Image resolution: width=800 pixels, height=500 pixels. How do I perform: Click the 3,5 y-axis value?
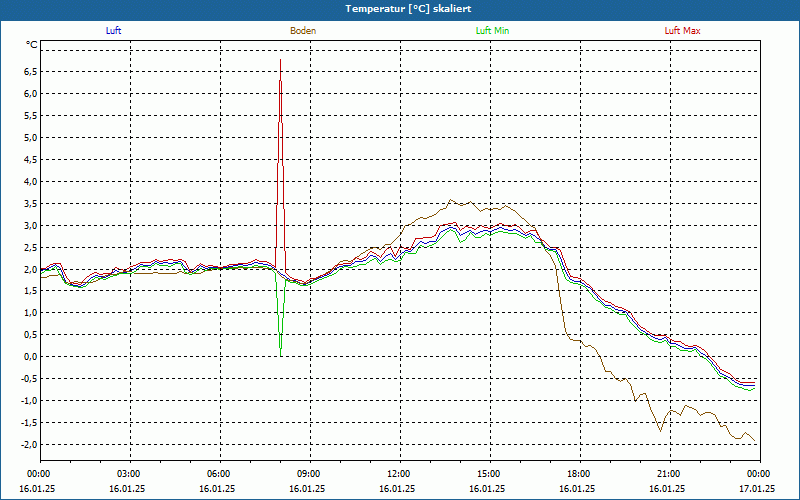31,204
